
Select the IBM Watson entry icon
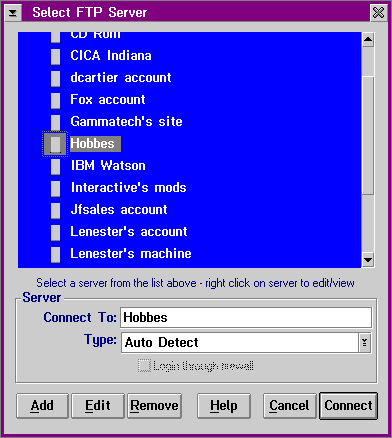point(56,166)
